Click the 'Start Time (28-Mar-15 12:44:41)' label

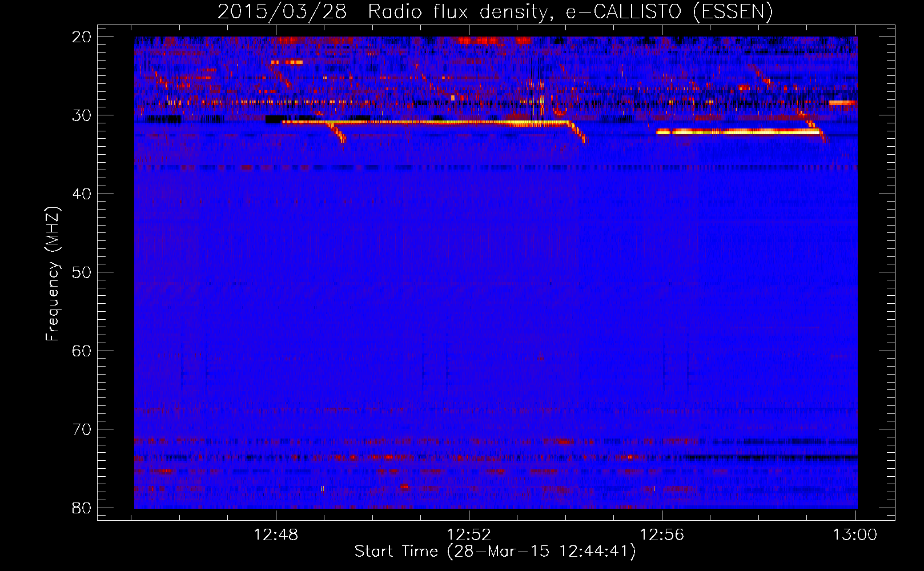click(x=495, y=552)
